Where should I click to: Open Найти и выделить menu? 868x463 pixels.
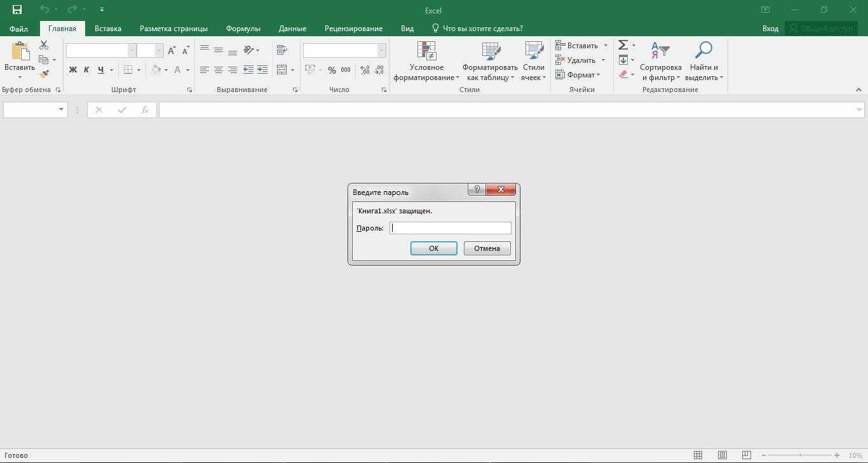tap(704, 62)
